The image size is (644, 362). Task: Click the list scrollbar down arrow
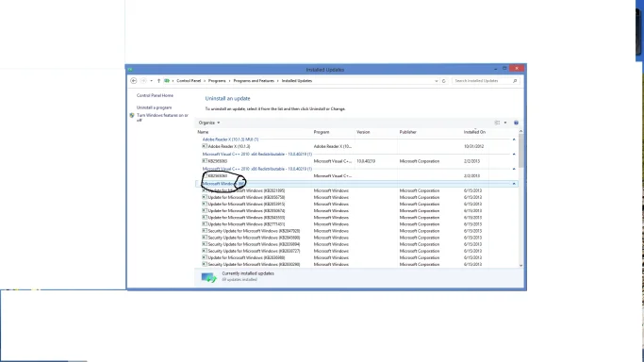[x=520, y=266]
